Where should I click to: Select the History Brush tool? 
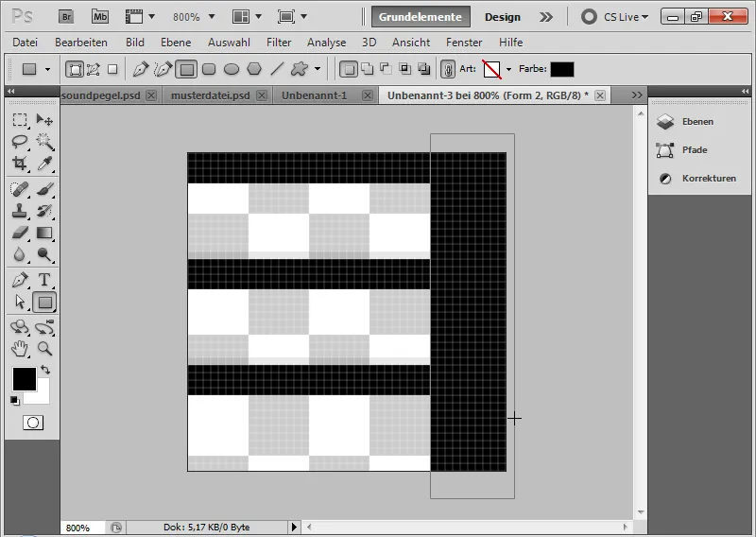(x=44, y=211)
